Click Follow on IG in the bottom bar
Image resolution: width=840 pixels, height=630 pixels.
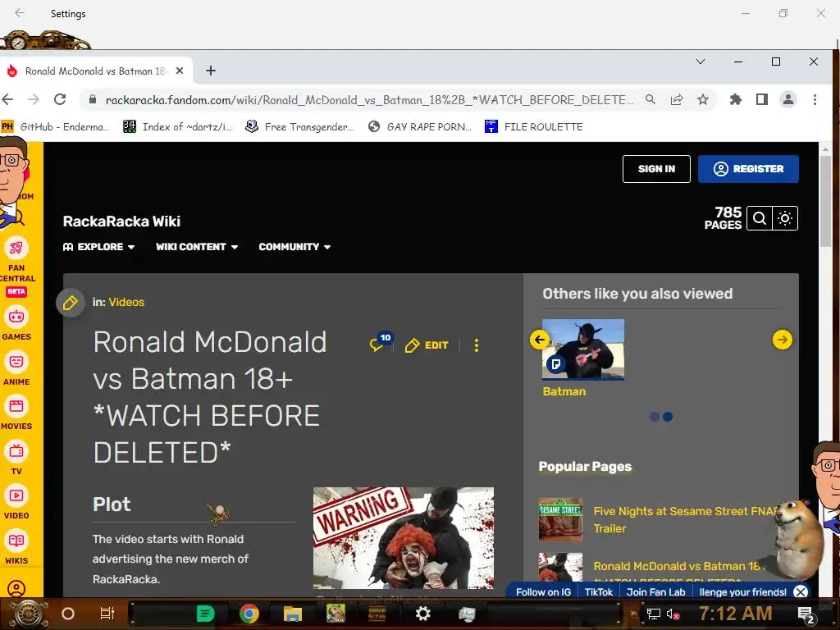543,592
